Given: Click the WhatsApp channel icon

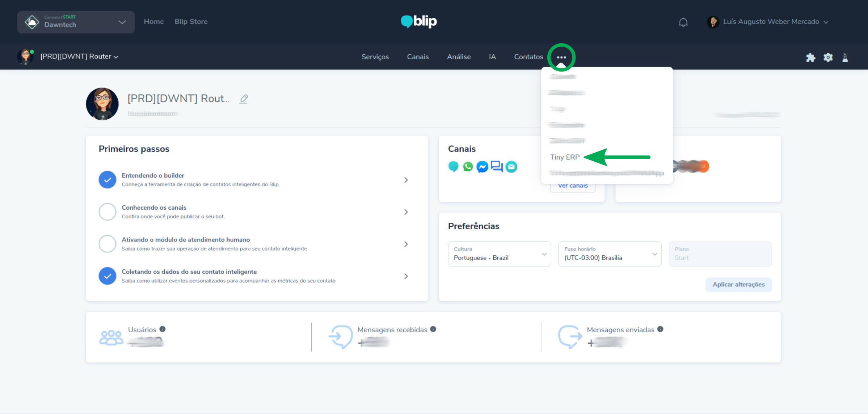Looking at the screenshot, I should point(468,166).
